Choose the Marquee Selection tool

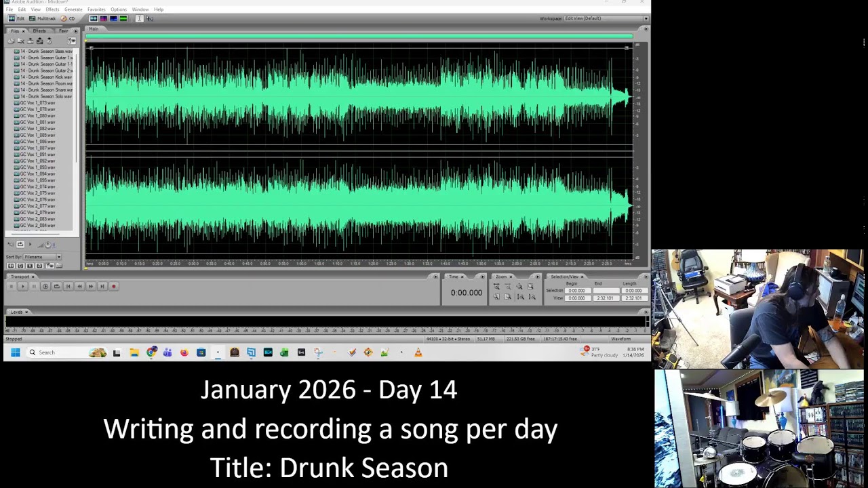coord(149,18)
